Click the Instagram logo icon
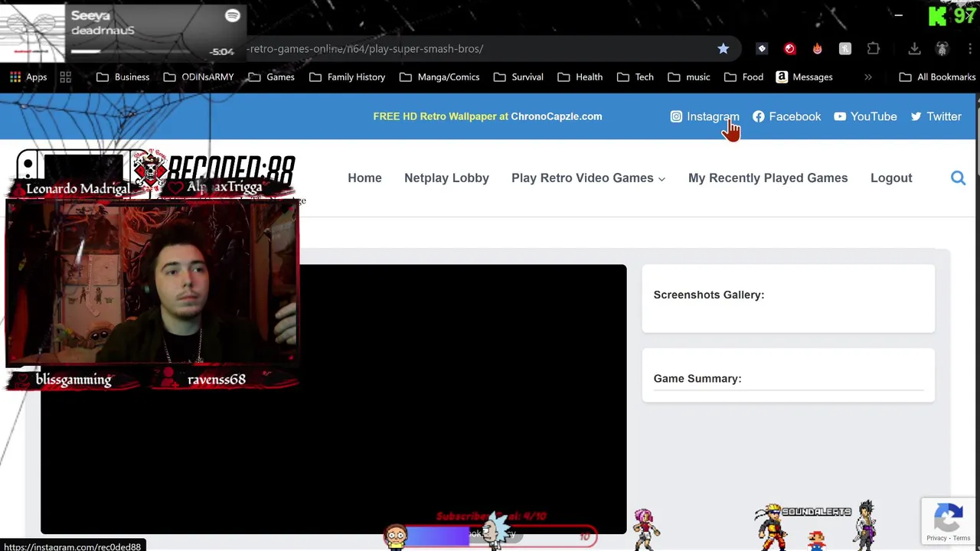This screenshot has width=980, height=551. click(x=676, y=116)
